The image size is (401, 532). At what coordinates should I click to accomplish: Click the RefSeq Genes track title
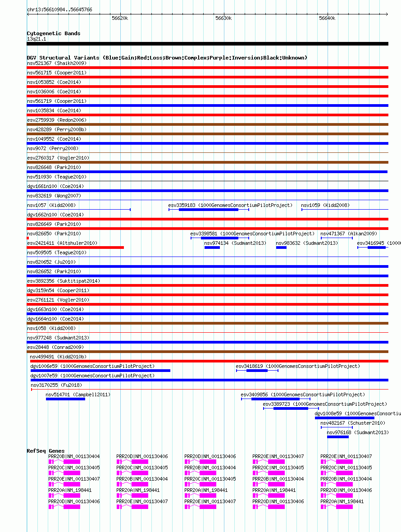pos(46,451)
